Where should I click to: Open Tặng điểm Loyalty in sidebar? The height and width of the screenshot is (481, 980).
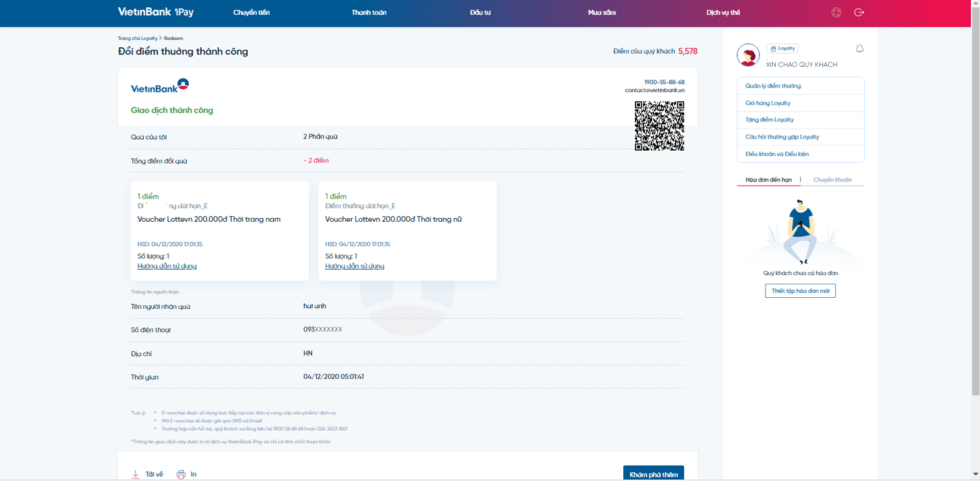click(x=800, y=119)
